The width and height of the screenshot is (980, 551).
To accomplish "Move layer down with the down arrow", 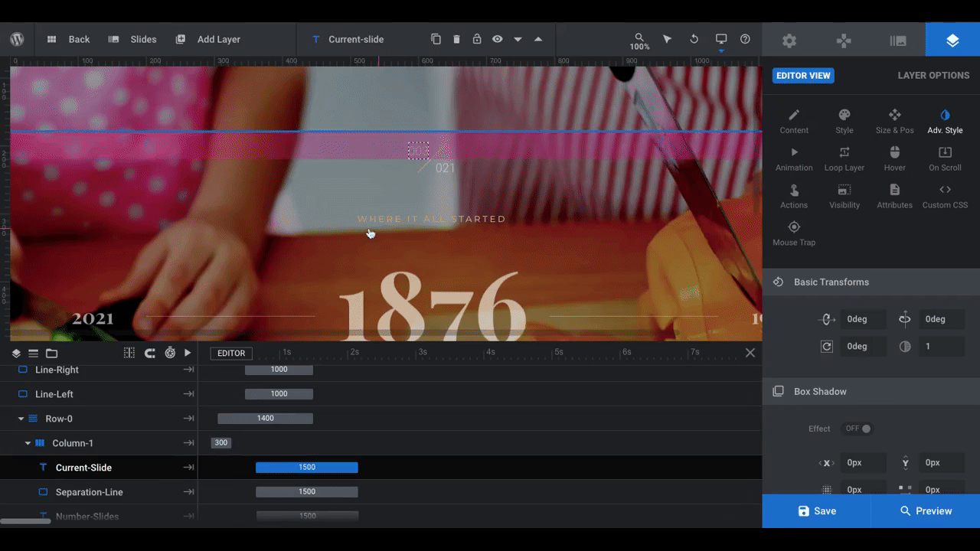I will 518,39.
